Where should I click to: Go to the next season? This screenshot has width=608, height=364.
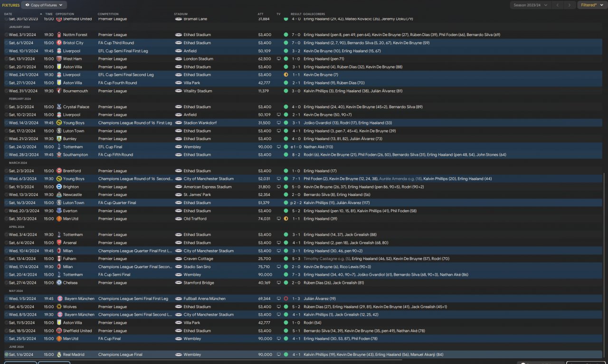[x=569, y=5]
